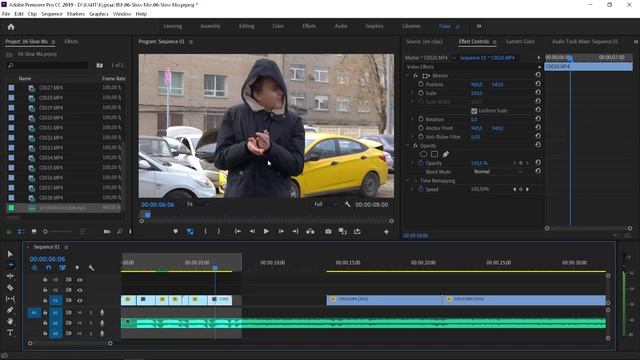
Task: Create a 4-point rectangle mask under Opacity
Action: click(434, 154)
